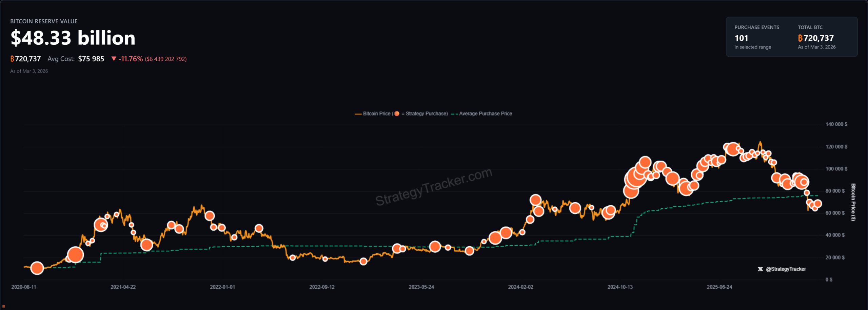Click the red down triangle beside -11.76%
868x310 pixels.
[114, 59]
